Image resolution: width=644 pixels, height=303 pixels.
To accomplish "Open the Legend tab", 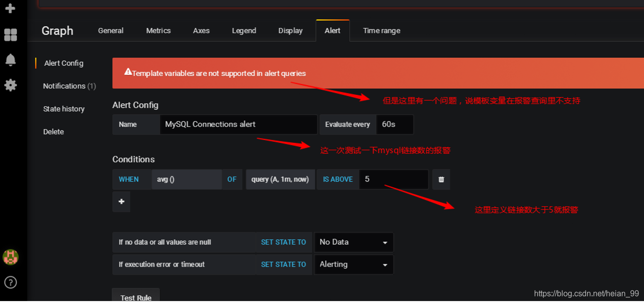I will 244,31.
